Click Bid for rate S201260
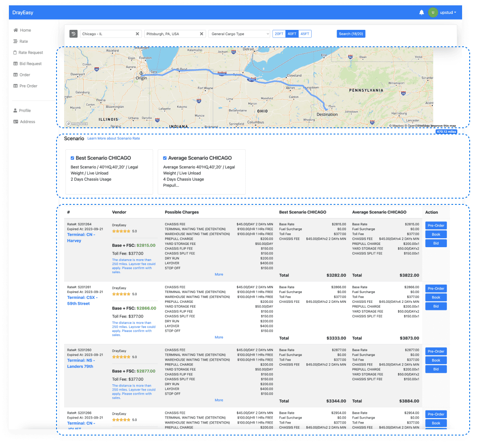Screen dimensions: 479x448 [436, 369]
